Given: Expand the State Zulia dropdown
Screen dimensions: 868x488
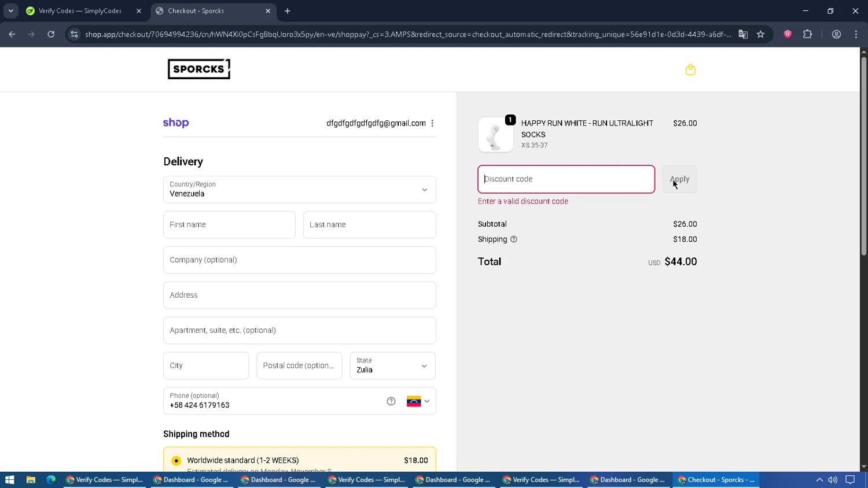Looking at the screenshot, I should 392,365.
